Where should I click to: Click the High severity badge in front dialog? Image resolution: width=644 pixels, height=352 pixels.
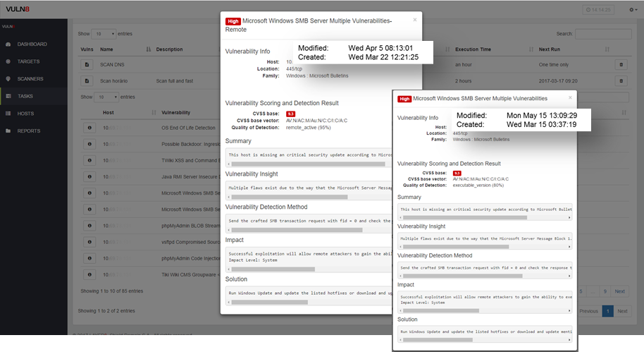click(404, 99)
